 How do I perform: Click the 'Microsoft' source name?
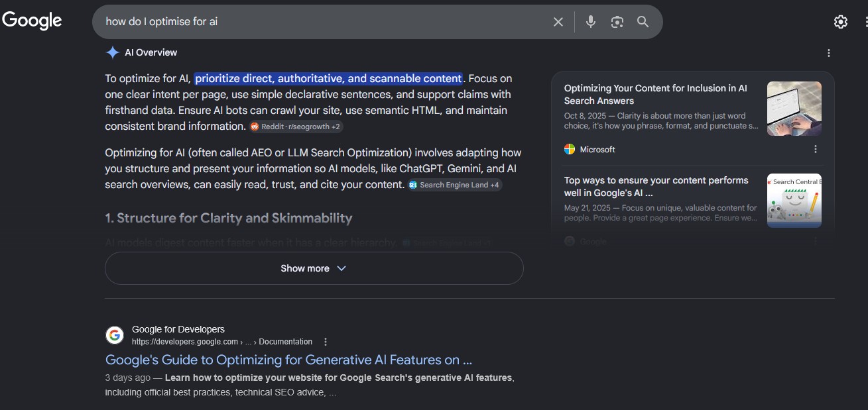(597, 149)
